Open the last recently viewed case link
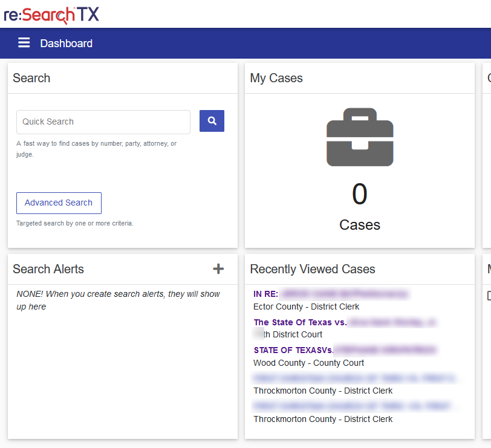The height and width of the screenshot is (448, 491). tap(357, 406)
